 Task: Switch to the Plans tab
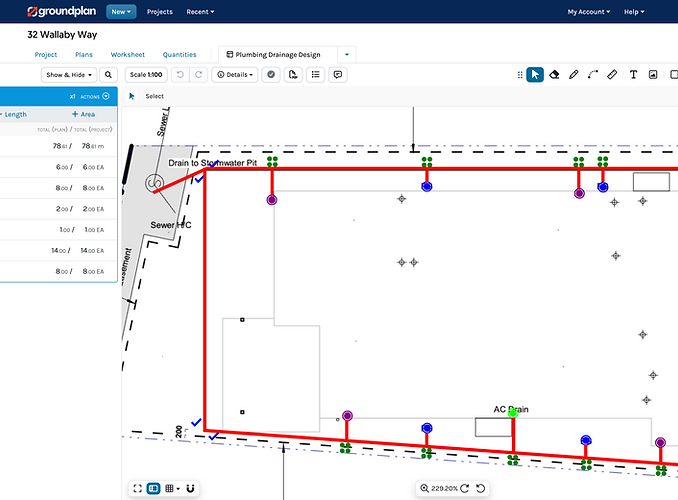point(84,54)
